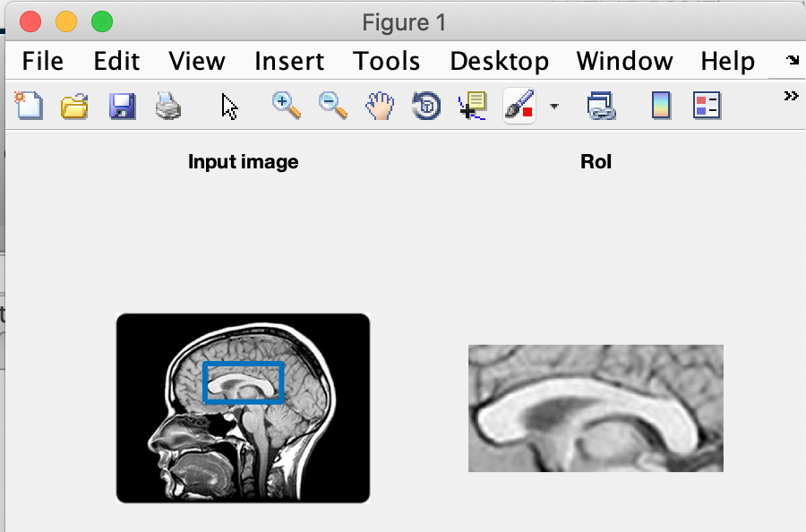The width and height of the screenshot is (806, 532).
Task: Expand hidden toolbar items with chevron
Action: pos(791,96)
